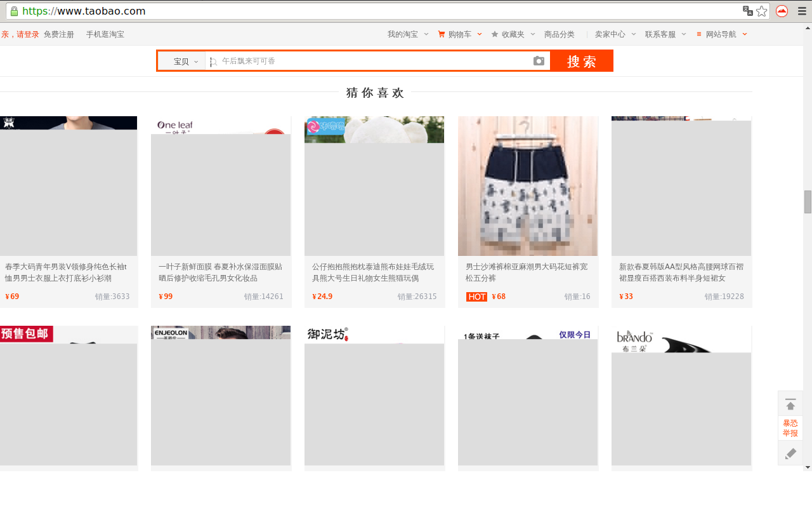Click the HOT badge on shorts
The height and width of the screenshot is (508, 812).
[x=476, y=297]
